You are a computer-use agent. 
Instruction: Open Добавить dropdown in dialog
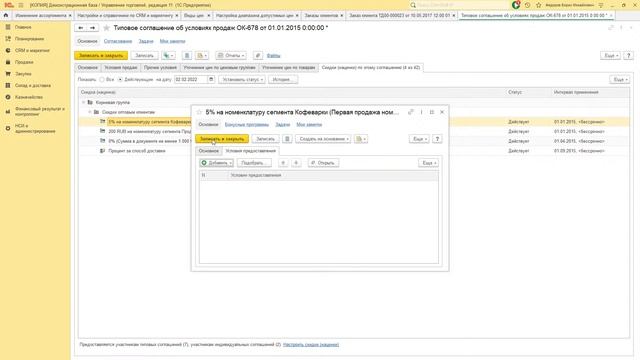click(216, 163)
